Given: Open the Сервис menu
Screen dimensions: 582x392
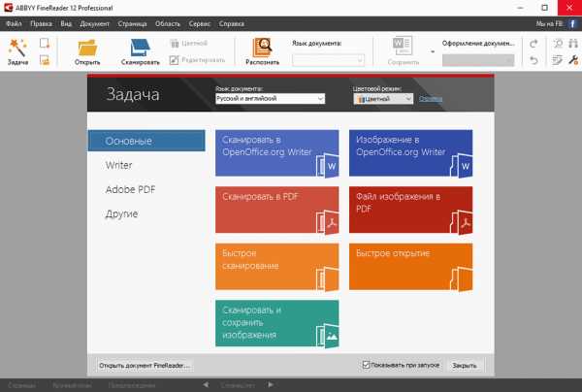Looking at the screenshot, I should click(x=199, y=24).
